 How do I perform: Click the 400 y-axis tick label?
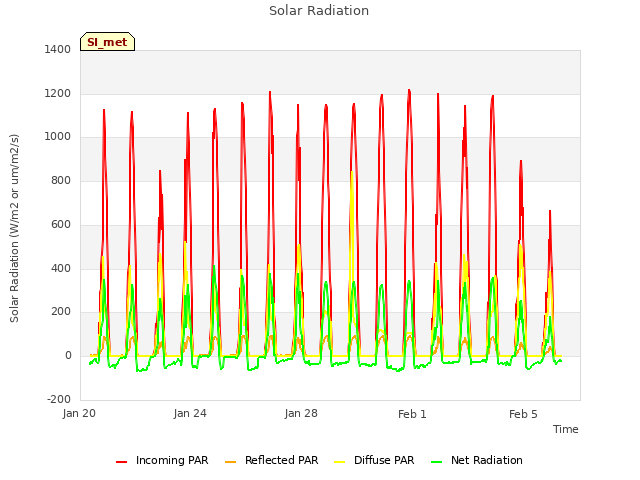click(61, 269)
